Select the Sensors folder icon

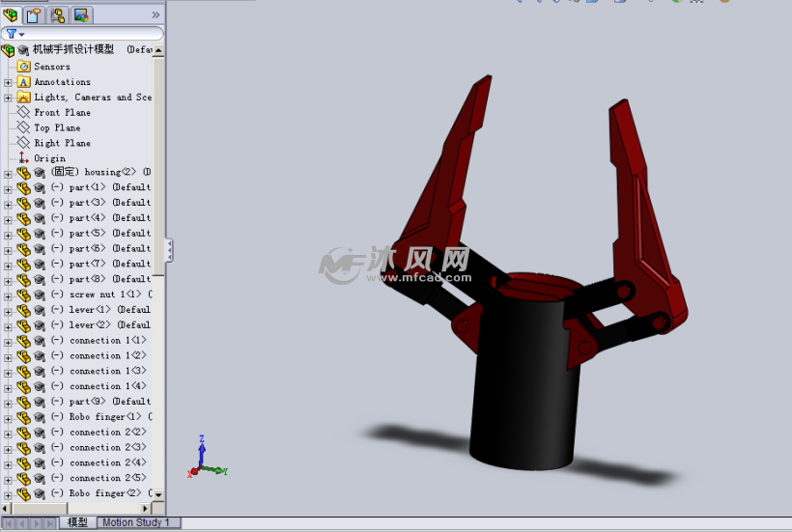click(x=24, y=67)
